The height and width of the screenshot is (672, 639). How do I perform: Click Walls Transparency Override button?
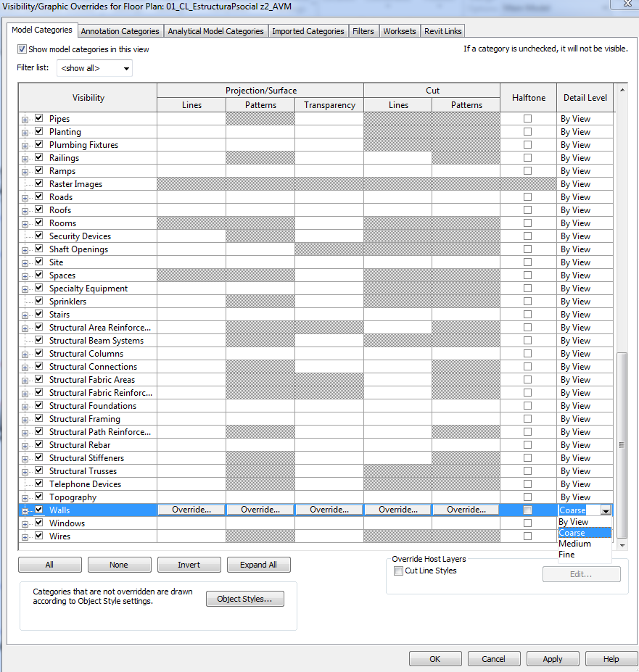[x=329, y=510]
